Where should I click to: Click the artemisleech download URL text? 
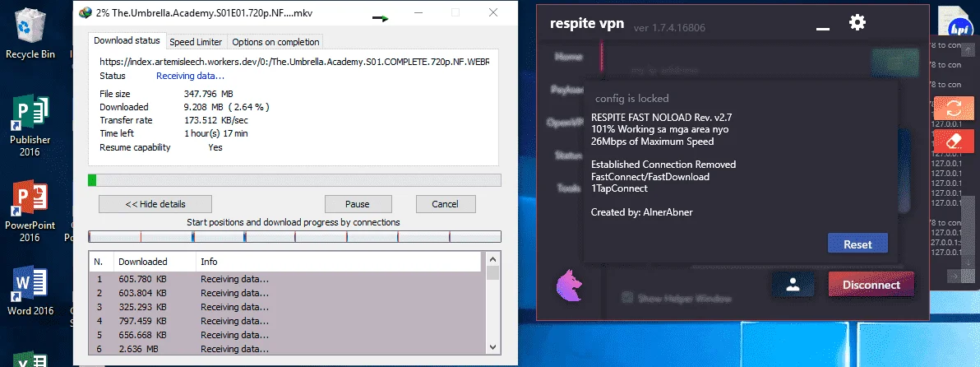pos(294,63)
